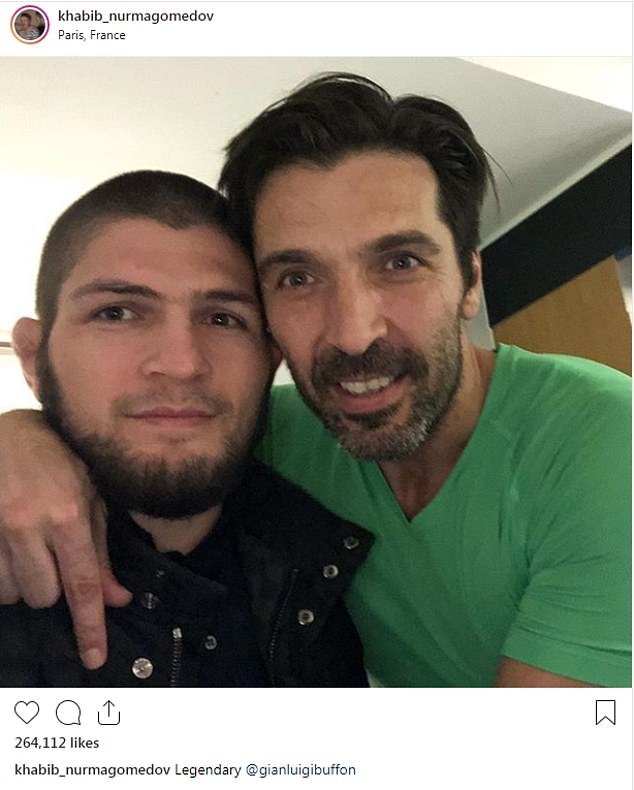Click the large silver snap button on jacket
634x790 pixels.
tap(142, 668)
